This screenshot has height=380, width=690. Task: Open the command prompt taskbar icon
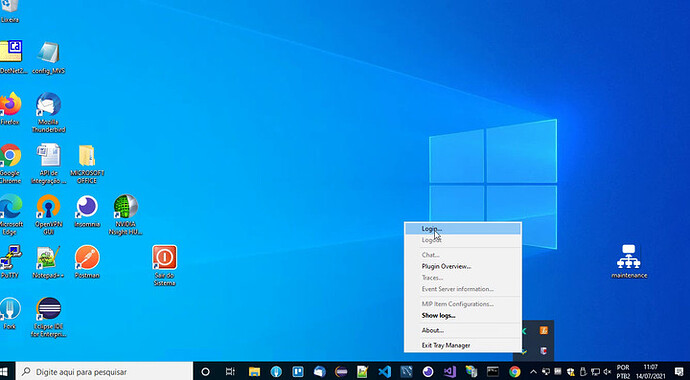(x=493, y=371)
